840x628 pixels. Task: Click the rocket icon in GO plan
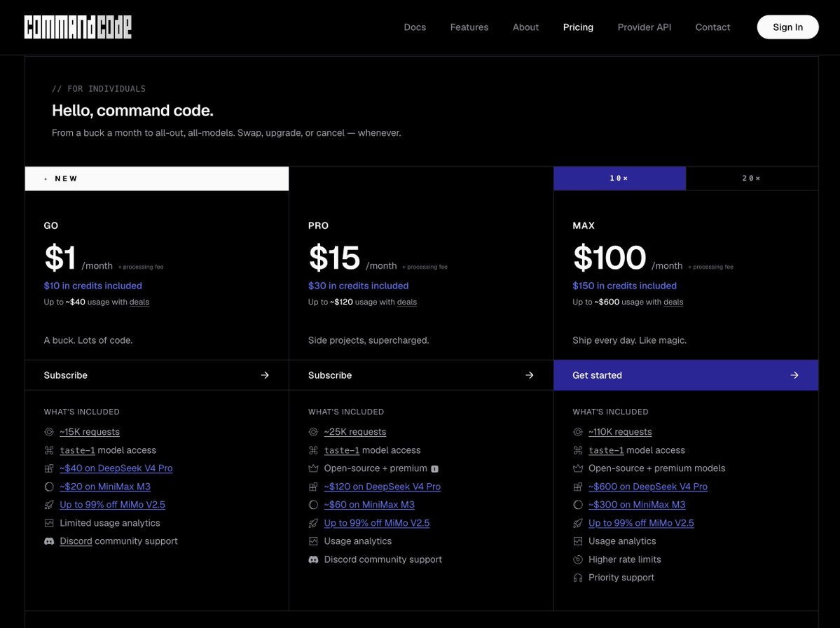coord(49,505)
